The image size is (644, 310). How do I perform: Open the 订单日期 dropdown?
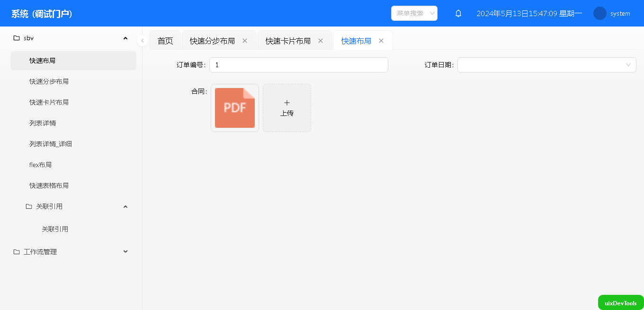coord(546,65)
